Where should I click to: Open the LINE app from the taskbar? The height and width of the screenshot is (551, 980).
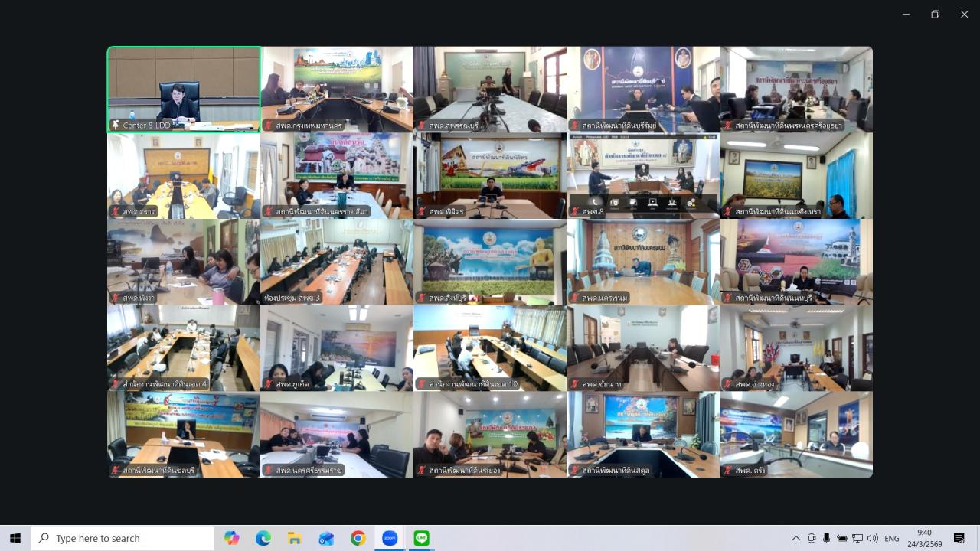point(421,538)
